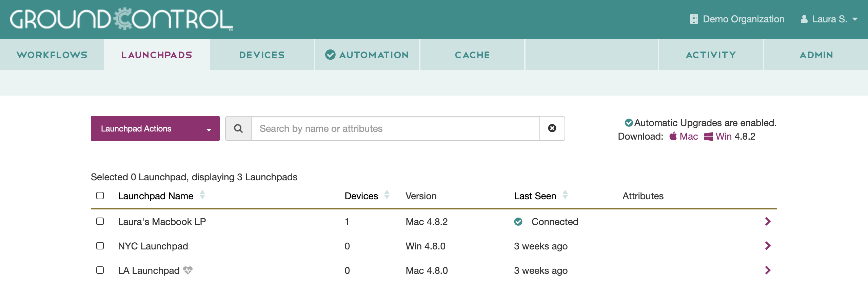Image resolution: width=868 pixels, height=305 pixels.
Task: Download the Mac launchpad installer
Action: coord(684,136)
